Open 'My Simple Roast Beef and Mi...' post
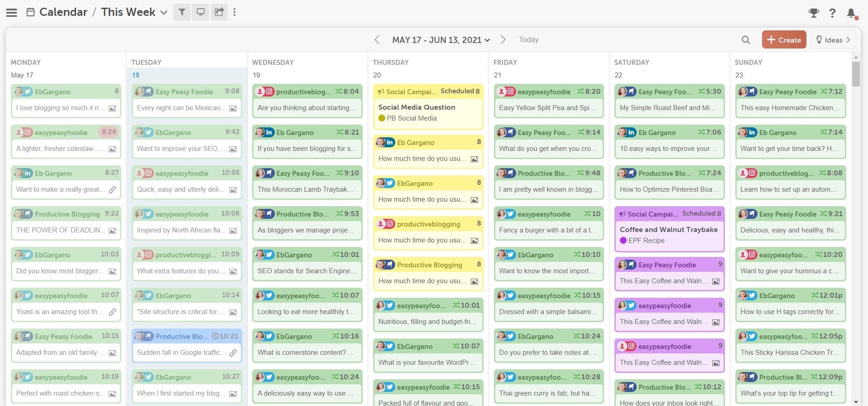Image resolution: width=868 pixels, height=406 pixels. 669,101
